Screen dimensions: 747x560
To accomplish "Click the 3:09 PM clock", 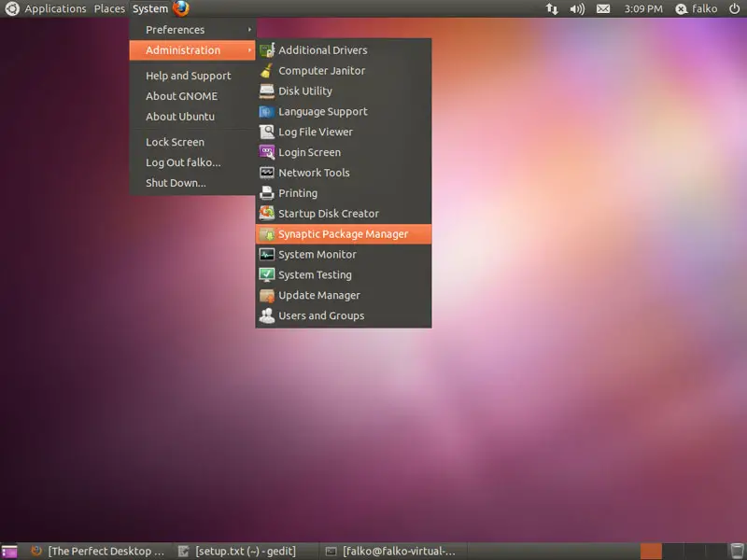I will 643,8.
